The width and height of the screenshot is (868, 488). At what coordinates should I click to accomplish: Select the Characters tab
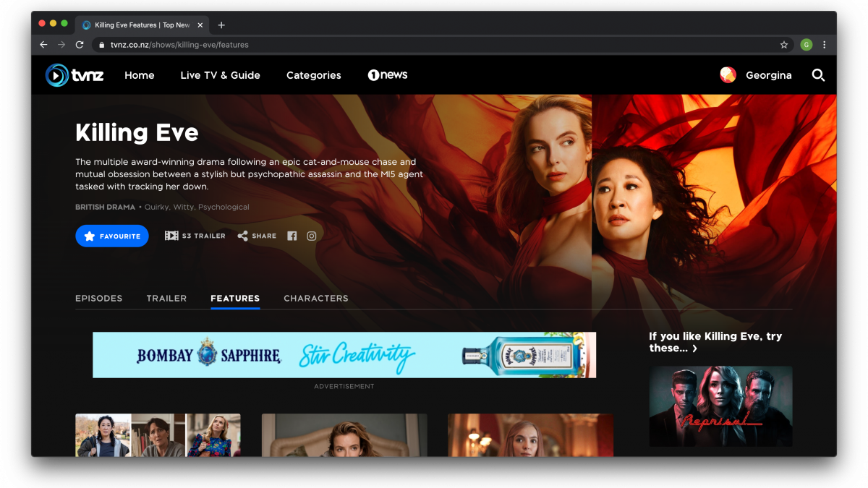click(315, 298)
